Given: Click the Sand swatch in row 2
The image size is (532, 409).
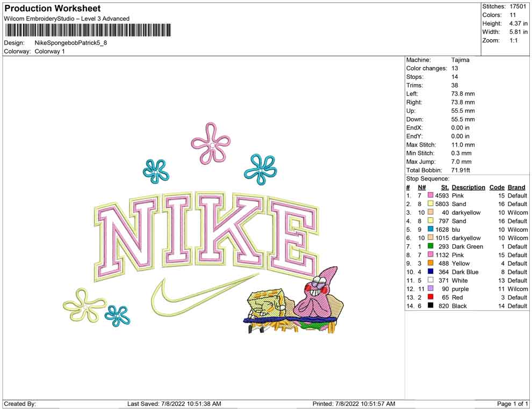Looking at the screenshot, I should 430,204.
